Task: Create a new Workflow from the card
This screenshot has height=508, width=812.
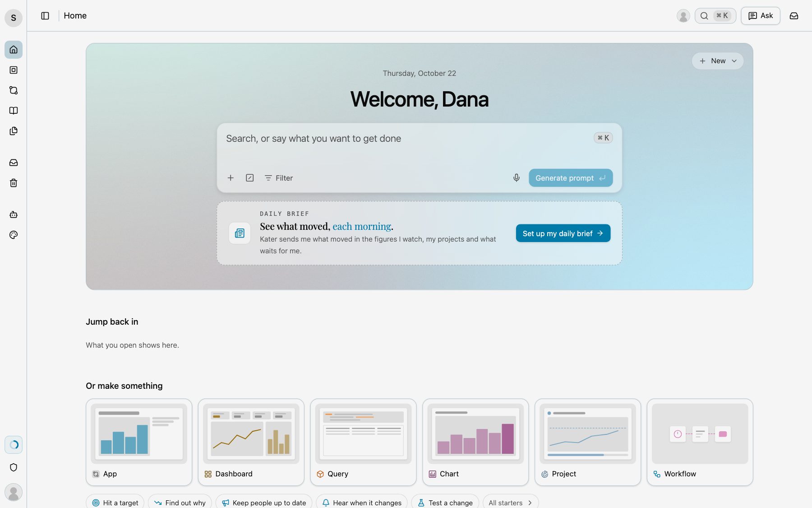Action: pyautogui.click(x=700, y=442)
